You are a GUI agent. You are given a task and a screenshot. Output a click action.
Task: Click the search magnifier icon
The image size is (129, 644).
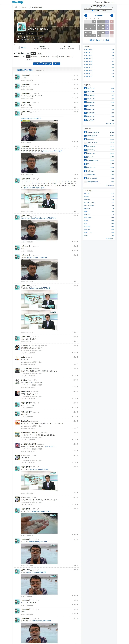point(112,8)
